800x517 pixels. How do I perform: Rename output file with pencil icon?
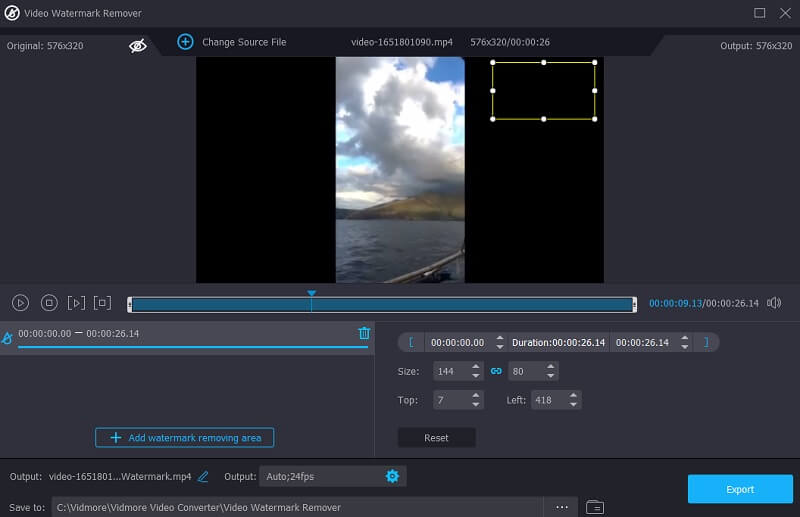tap(203, 477)
